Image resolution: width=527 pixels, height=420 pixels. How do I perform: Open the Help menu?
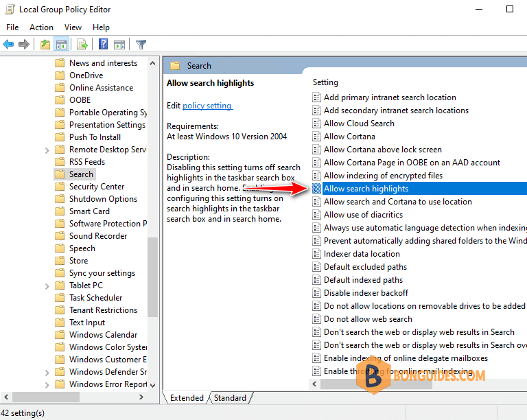click(101, 27)
